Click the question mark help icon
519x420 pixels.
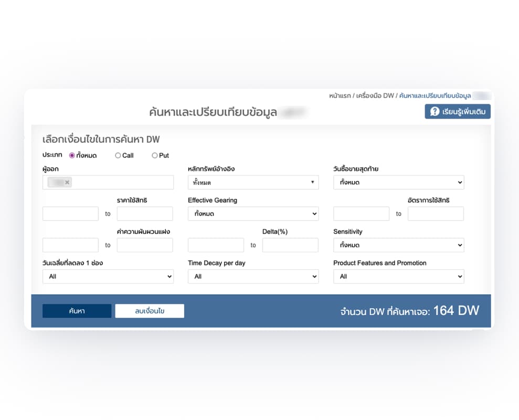pyautogui.click(x=435, y=111)
